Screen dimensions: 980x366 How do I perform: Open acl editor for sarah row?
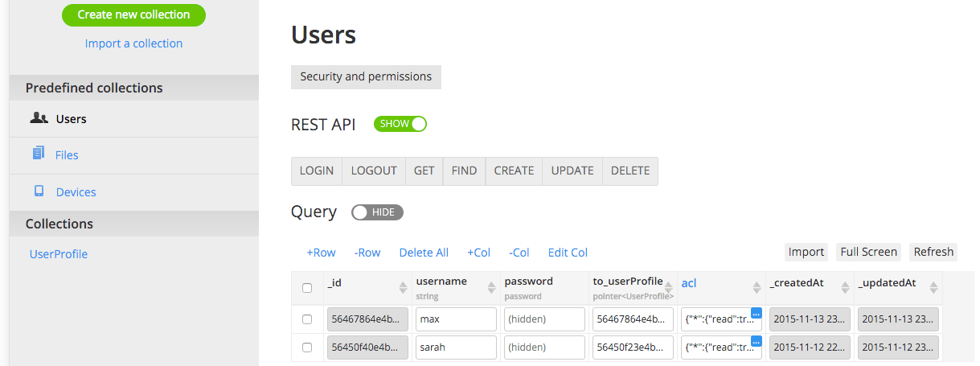pos(756,341)
